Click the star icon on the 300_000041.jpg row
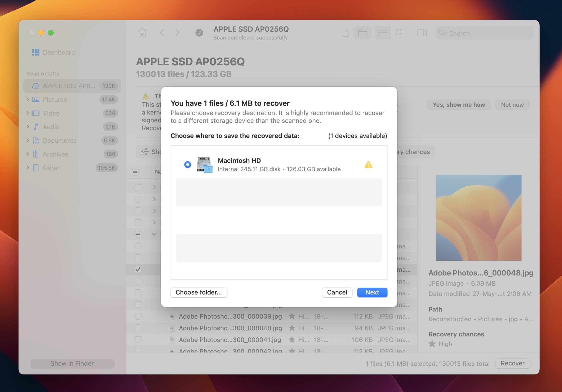562x392 pixels. click(x=292, y=340)
